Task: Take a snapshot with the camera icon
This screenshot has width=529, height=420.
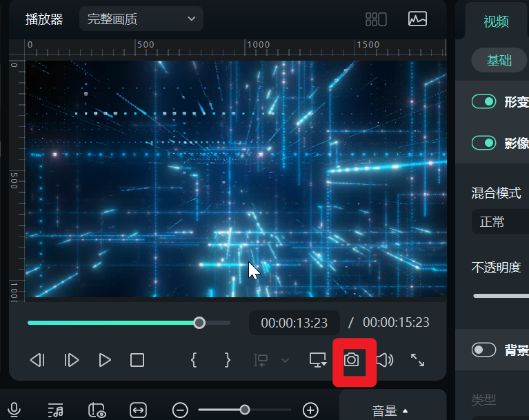Action: (352, 360)
